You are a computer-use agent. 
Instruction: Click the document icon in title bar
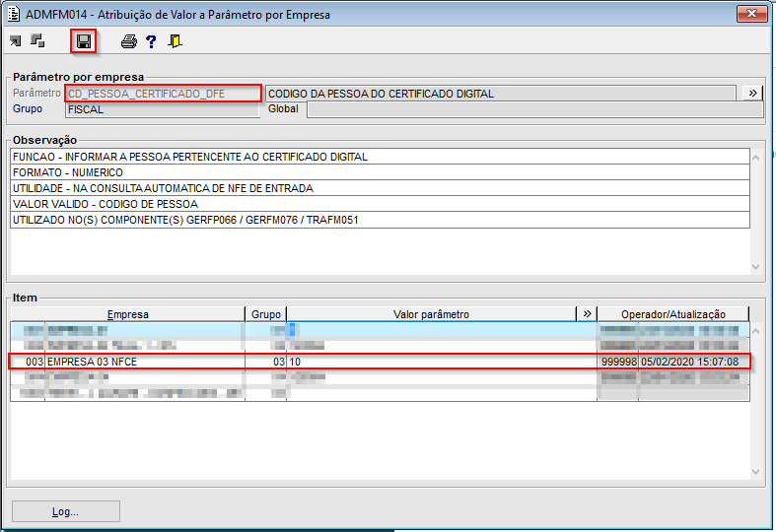click(14, 14)
